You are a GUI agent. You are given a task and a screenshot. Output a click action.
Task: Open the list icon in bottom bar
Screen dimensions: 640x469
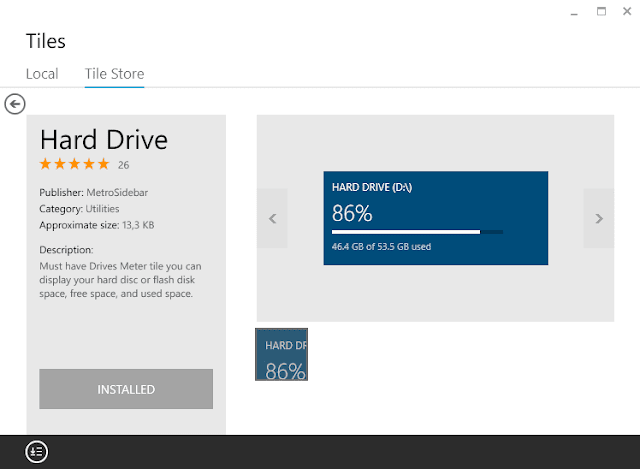click(x=37, y=452)
